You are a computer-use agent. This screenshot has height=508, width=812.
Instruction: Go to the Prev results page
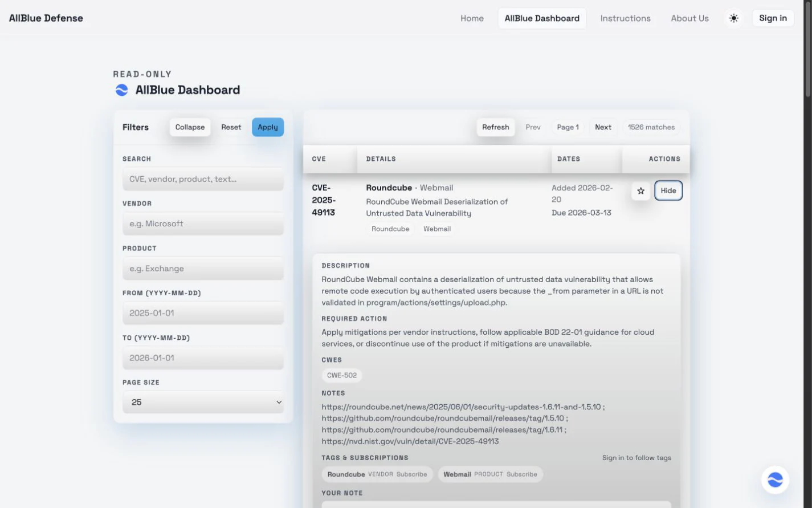[x=533, y=127]
